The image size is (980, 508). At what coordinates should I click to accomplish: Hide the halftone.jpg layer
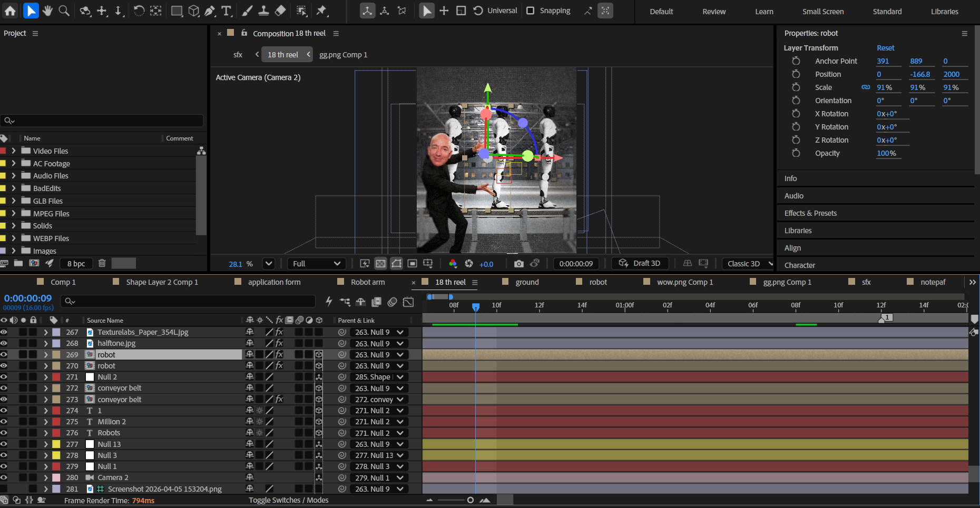pyautogui.click(x=4, y=343)
